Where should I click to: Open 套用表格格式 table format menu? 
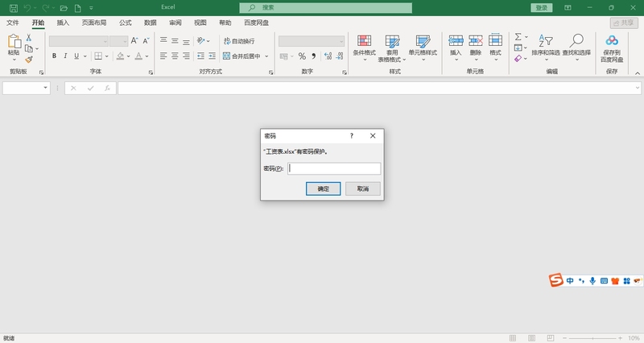tap(392, 48)
